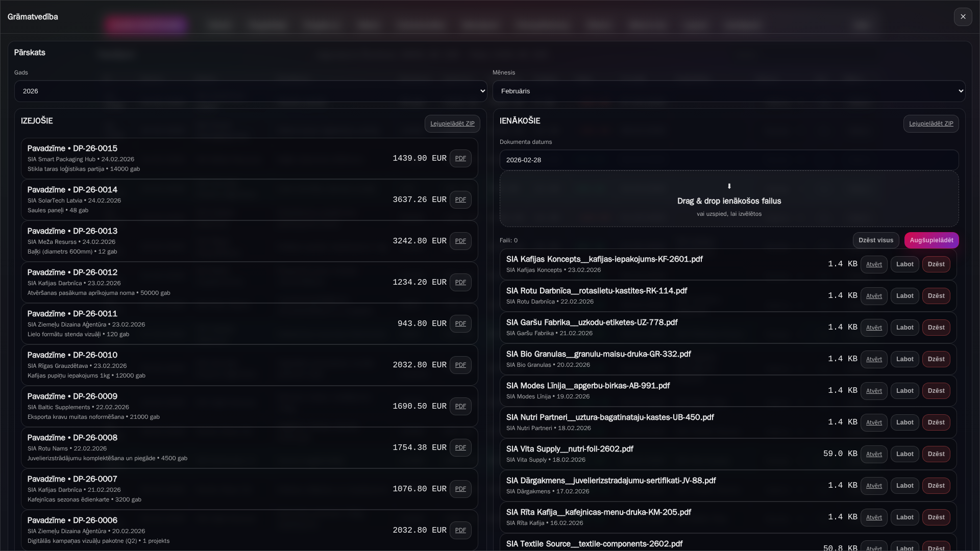Click the Dokumenta datums date field
This screenshot has height=551, width=980.
point(728,160)
